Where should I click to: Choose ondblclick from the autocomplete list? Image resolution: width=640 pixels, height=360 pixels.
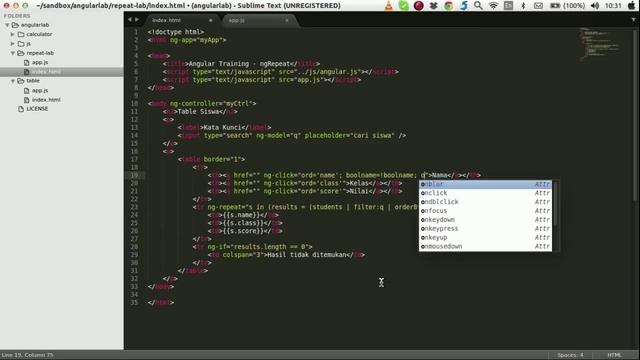click(x=485, y=202)
